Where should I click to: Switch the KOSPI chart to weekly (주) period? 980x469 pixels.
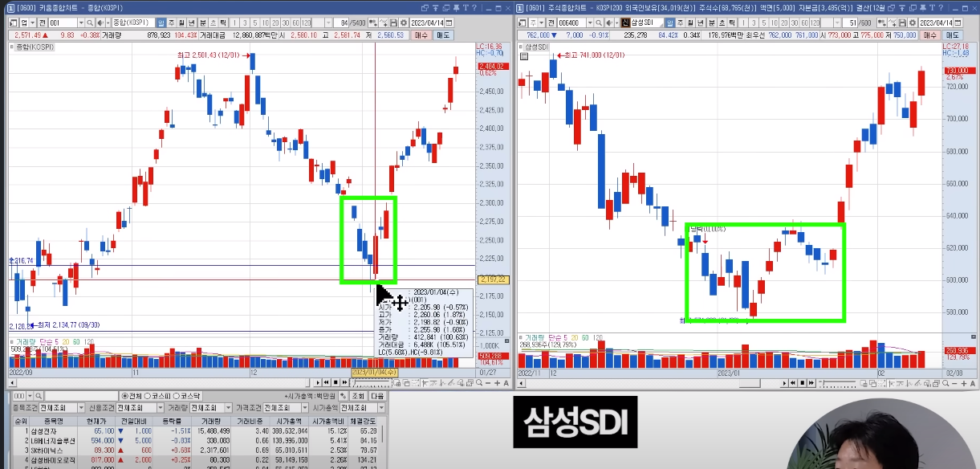[171, 23]
